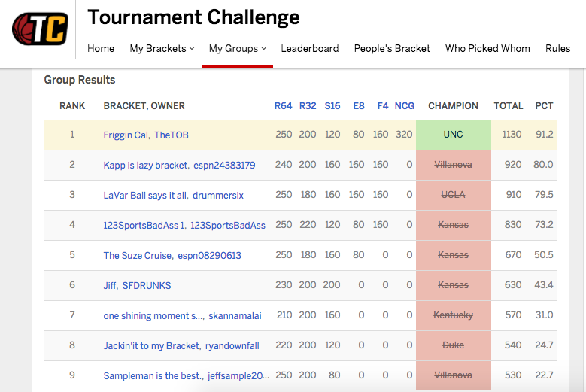Screen dimensions: 586x392
Task: Open the Rules tab
Action: pyautogui.click(x=558, y=48)
